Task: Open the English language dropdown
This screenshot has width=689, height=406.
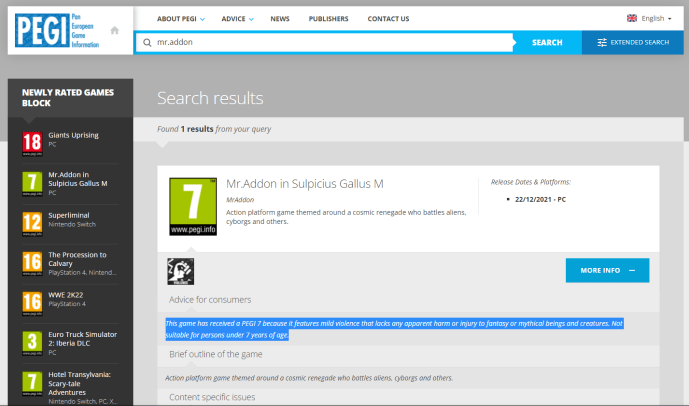Action: click(x=649, y=18)
